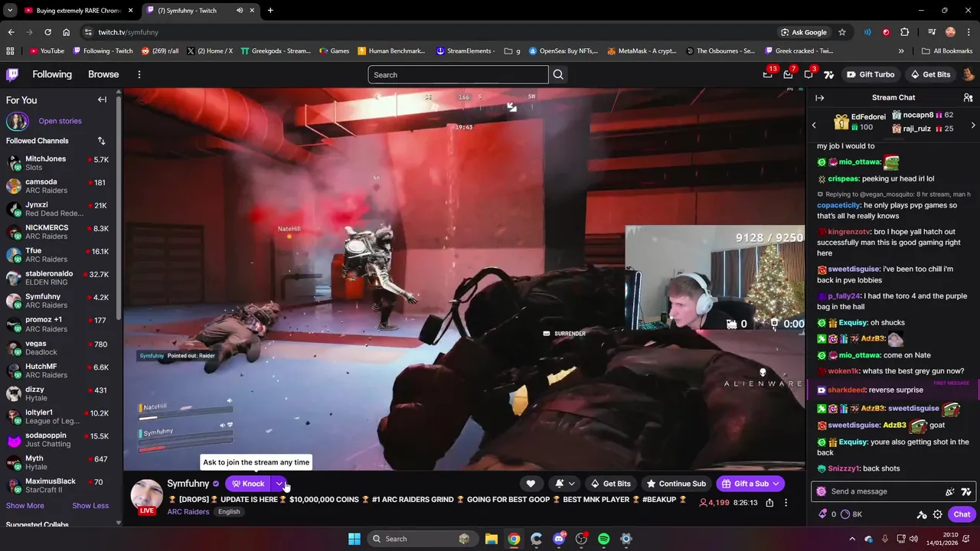Image resolution: width=980 pixels, height=551 pixels.
Task: Open Spotify from the taskbar
Action: [x=603, y=539]
